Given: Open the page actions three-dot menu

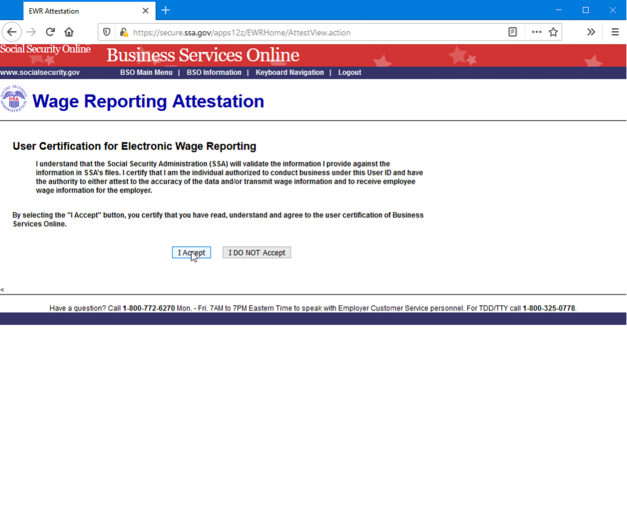Looking at the screenshot, I should tap(536, 32).
